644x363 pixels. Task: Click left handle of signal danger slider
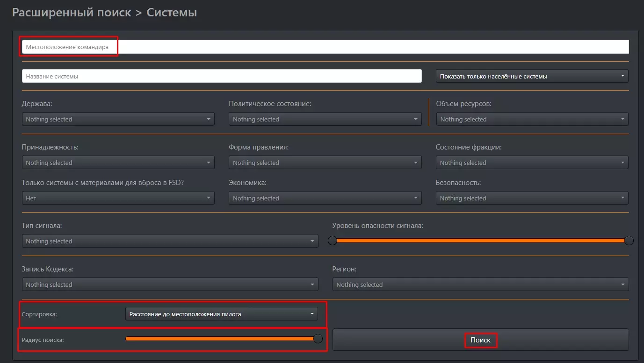click(333, 241)
